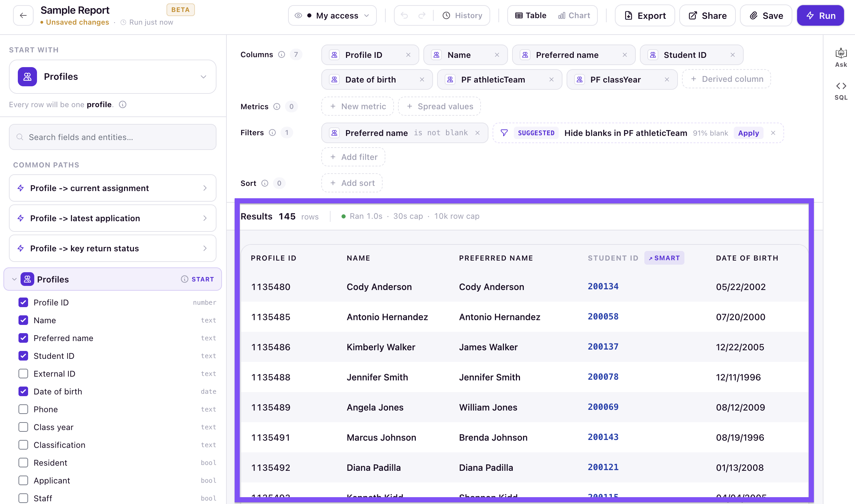Check the External ID field checkbox
Image resolution: width=855 pixels, height=504 pixels.
23,374
